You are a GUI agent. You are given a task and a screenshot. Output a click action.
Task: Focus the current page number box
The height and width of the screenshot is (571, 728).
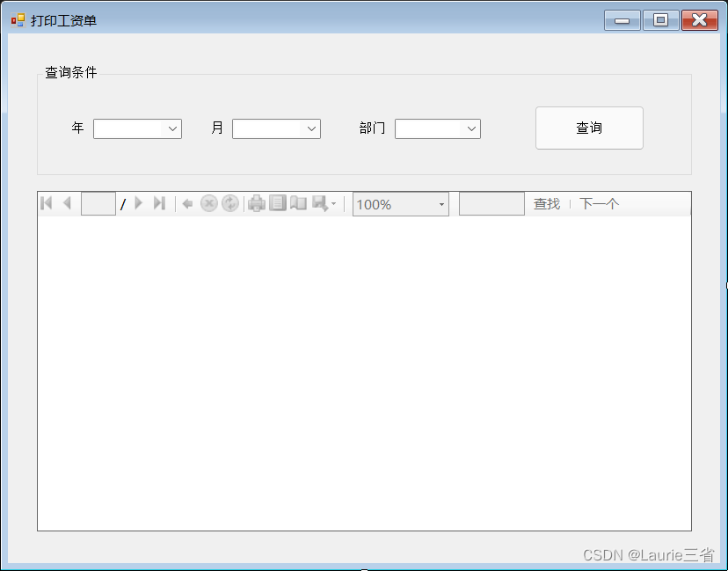click(98, 203)
